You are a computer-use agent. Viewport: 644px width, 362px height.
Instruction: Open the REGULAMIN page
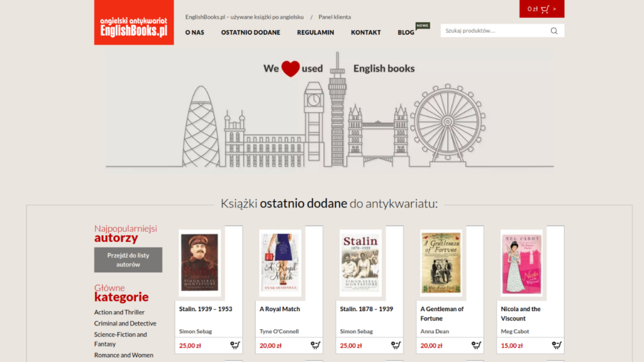316,33
